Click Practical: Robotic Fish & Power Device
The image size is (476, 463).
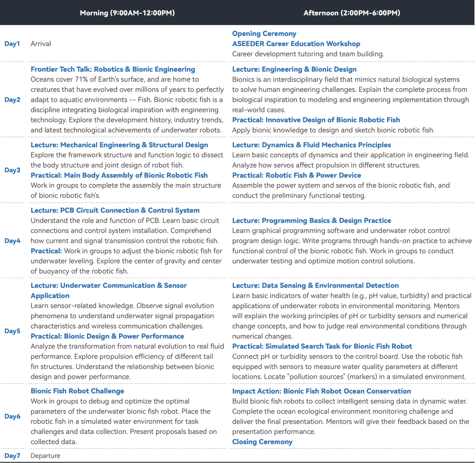tap(297, 176)
